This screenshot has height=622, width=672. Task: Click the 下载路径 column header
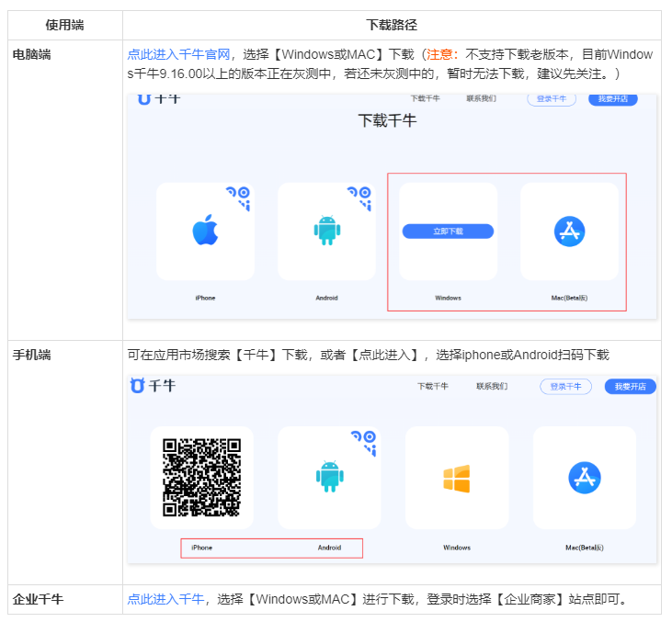[x=392, y=26]
